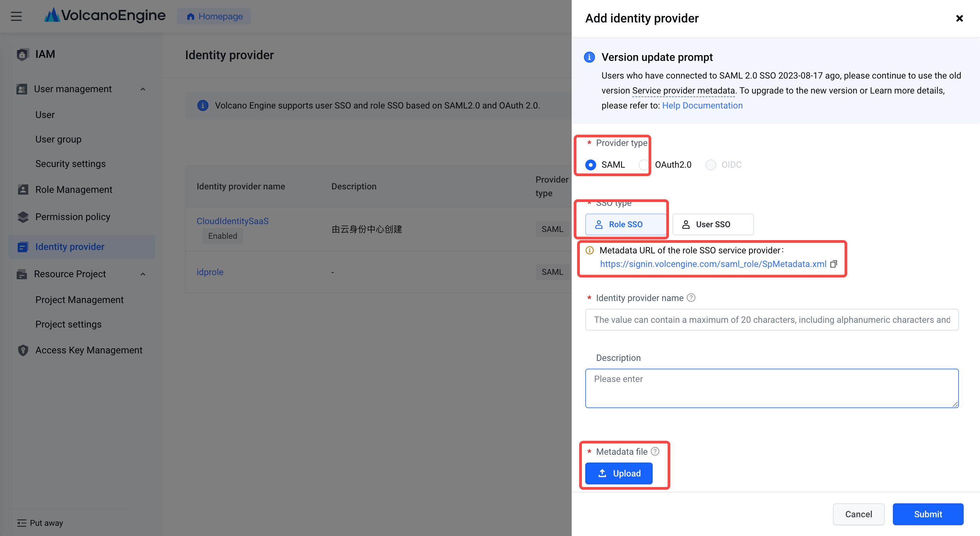
Task: Collapse the Resource Project section
Action: click(x=143, y=274)
